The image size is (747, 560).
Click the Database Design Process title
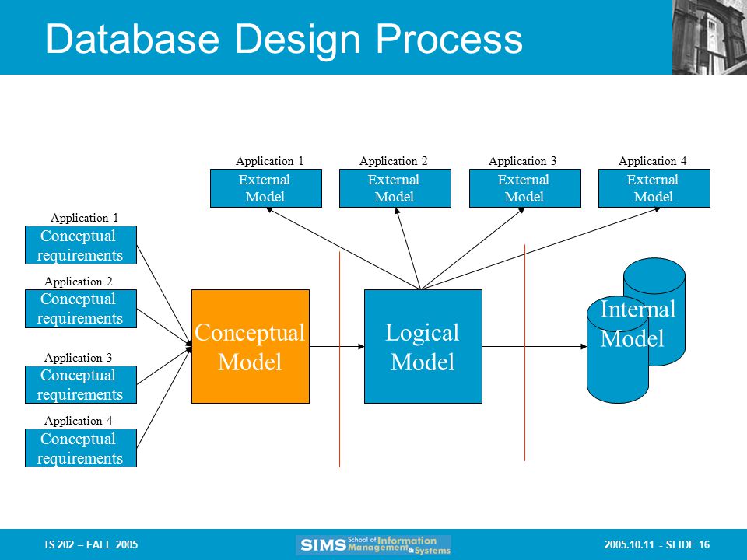click(x=285, y=39)
